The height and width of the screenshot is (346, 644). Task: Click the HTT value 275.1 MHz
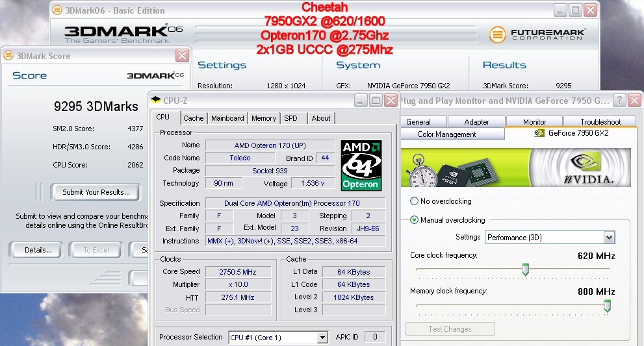click(x=238, y=297)
